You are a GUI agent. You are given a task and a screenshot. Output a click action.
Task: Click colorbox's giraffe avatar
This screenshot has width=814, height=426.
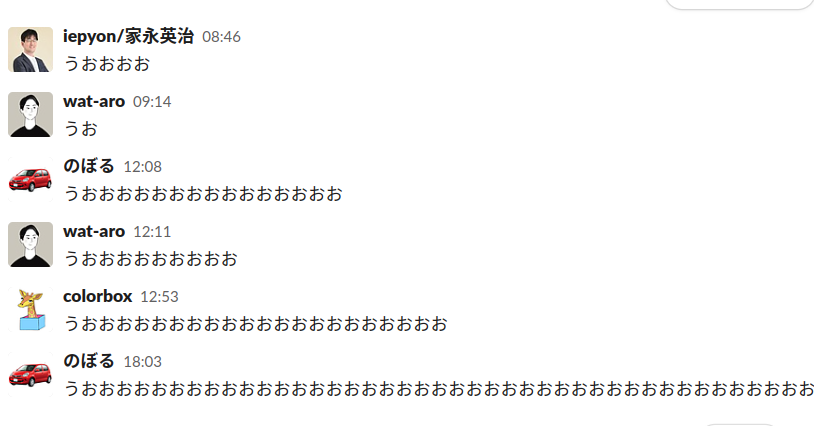click(30, 310)
